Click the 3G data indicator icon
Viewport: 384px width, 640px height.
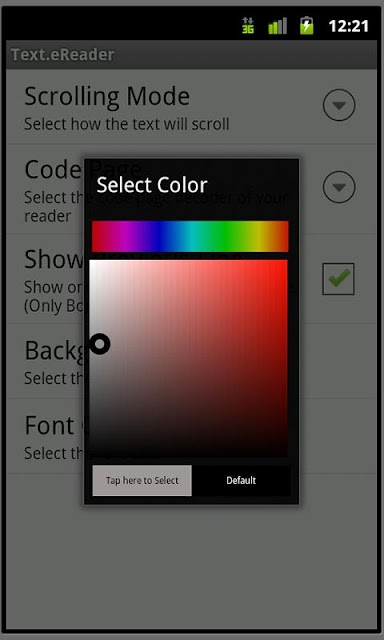pos(248,25)
